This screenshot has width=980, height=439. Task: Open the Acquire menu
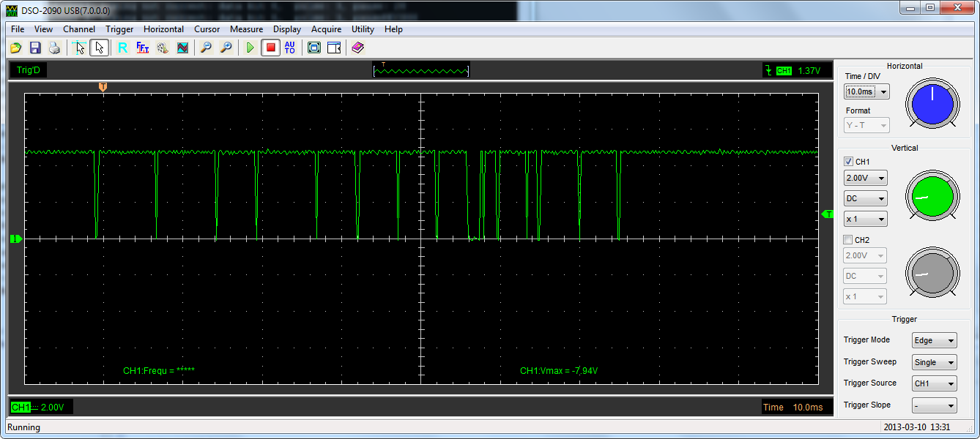[326, 29]
